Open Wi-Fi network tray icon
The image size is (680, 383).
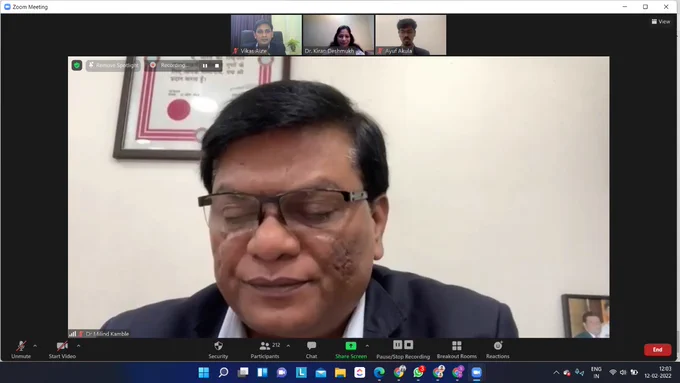[613, 373]
